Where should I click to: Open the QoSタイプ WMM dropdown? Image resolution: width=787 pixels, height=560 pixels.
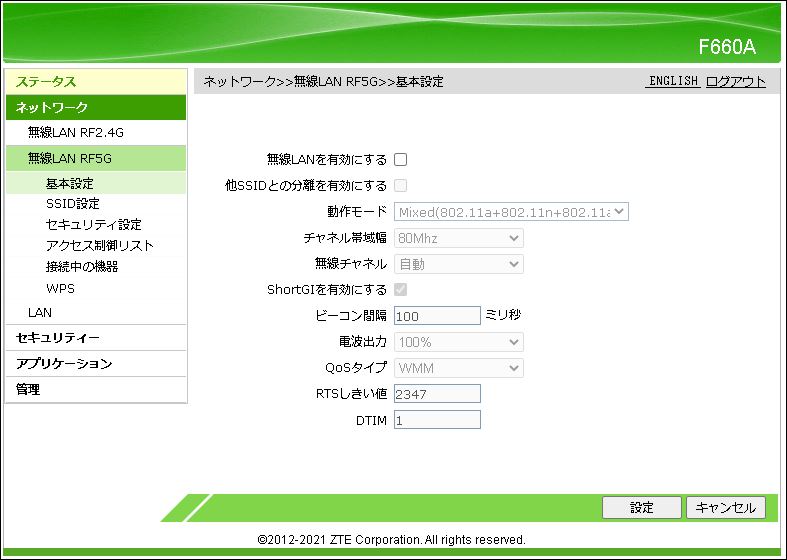click(459, 368)
